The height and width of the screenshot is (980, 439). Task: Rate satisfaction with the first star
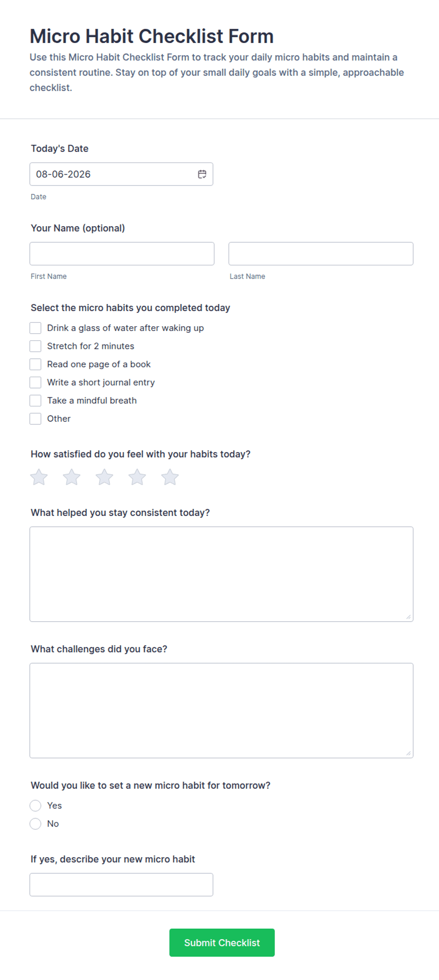coord(39,477)
